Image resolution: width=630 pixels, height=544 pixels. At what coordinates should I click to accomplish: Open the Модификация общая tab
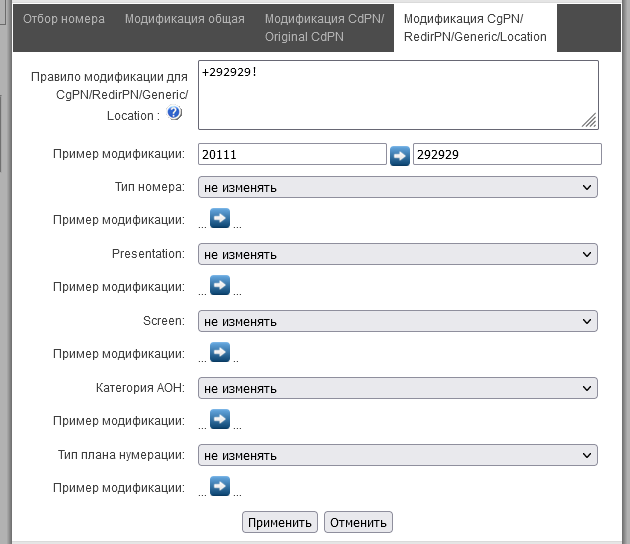185,19
